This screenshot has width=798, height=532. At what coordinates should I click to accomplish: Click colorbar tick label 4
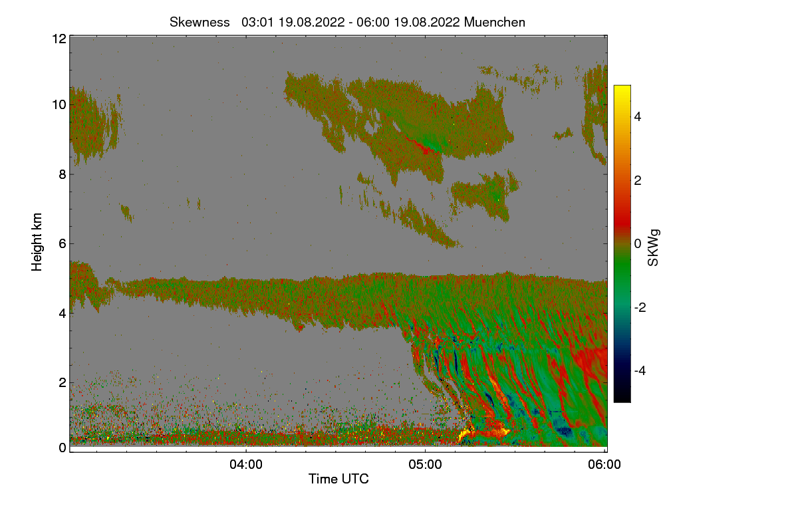coord(637,116)
